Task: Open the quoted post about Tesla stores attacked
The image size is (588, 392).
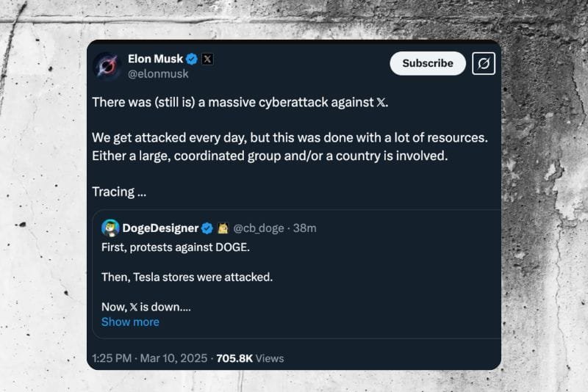Action: (x=294, y=277)
